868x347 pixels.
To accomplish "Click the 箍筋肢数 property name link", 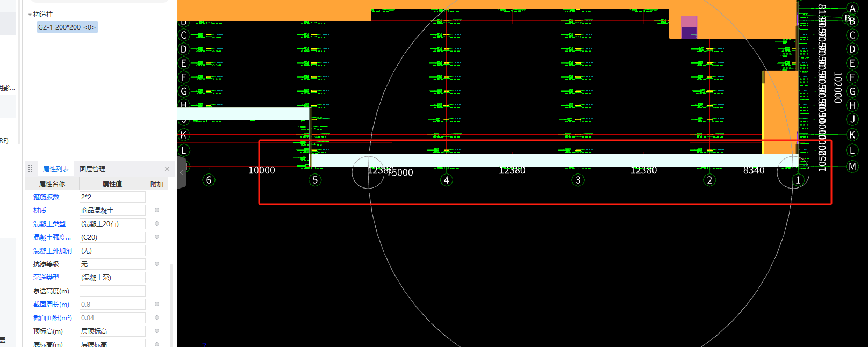I will 46,197.
